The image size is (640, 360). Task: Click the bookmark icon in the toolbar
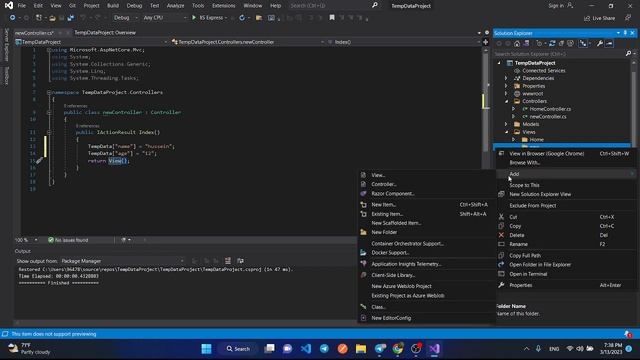coord(332,18)
